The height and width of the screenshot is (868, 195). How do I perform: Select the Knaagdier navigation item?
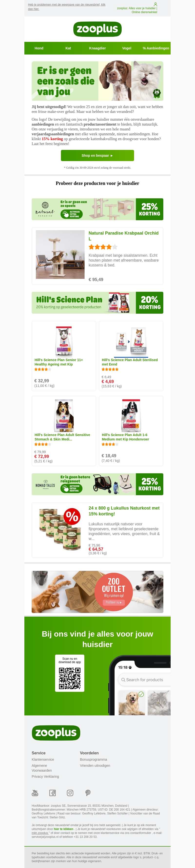[97, 48]
